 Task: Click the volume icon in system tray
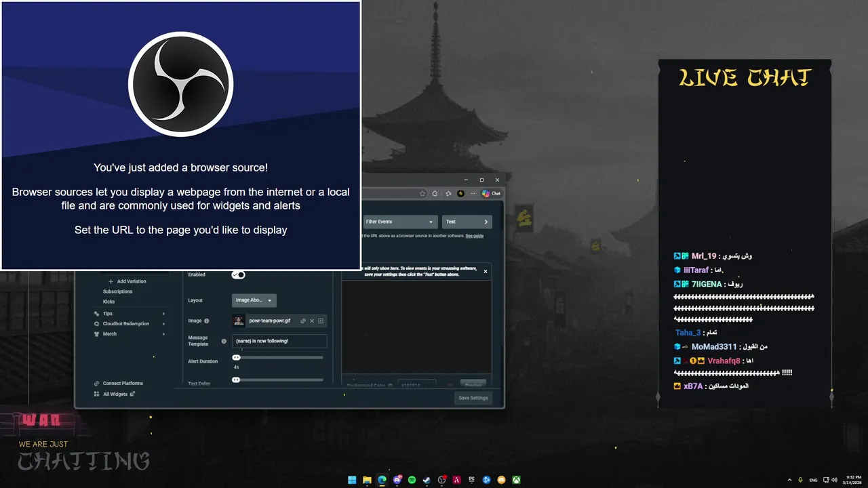pyautogui.click(x=833, y=480)
